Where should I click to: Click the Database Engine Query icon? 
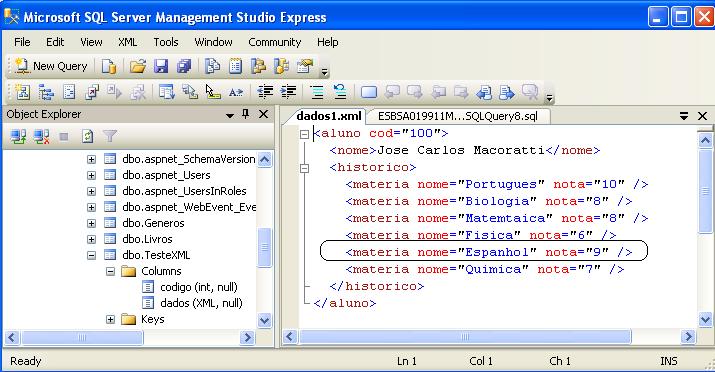click(109, 67)
